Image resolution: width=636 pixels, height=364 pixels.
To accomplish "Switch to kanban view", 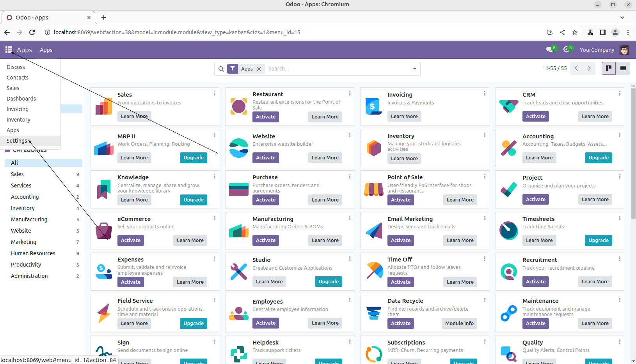I will point(608,68).
